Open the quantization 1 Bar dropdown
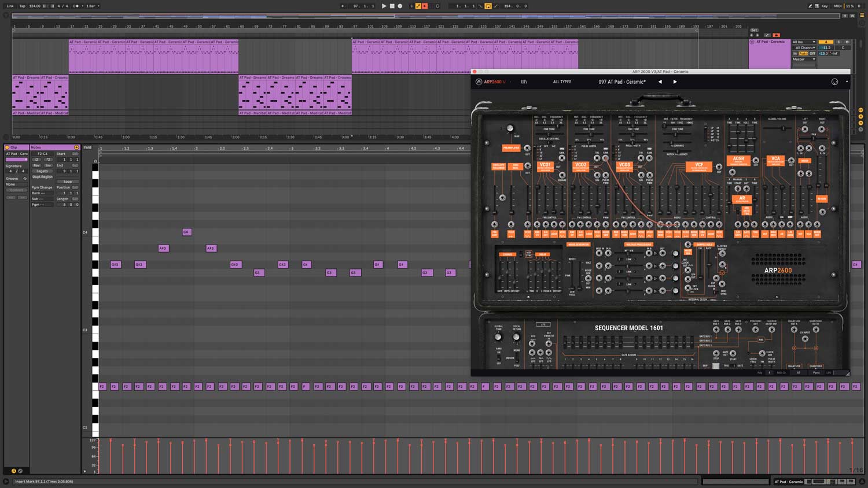This screenshot has height=488, width=868. point(93,6)
